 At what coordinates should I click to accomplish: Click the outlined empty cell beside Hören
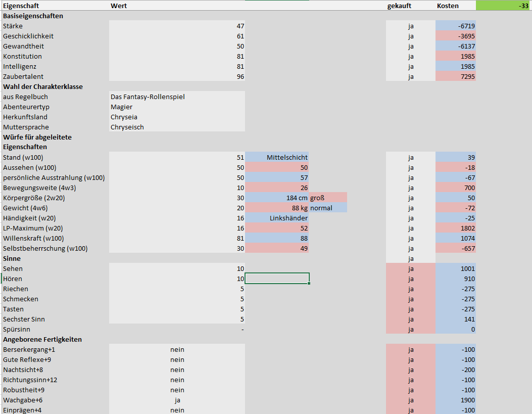pos(277,279)
